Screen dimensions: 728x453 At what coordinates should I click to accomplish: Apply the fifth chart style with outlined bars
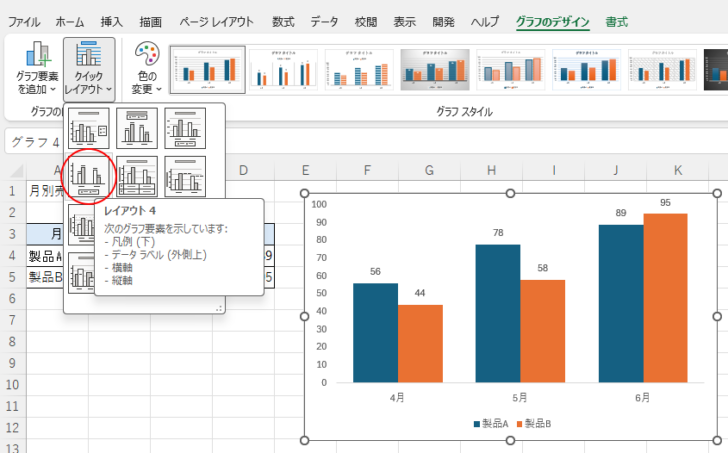511,70
